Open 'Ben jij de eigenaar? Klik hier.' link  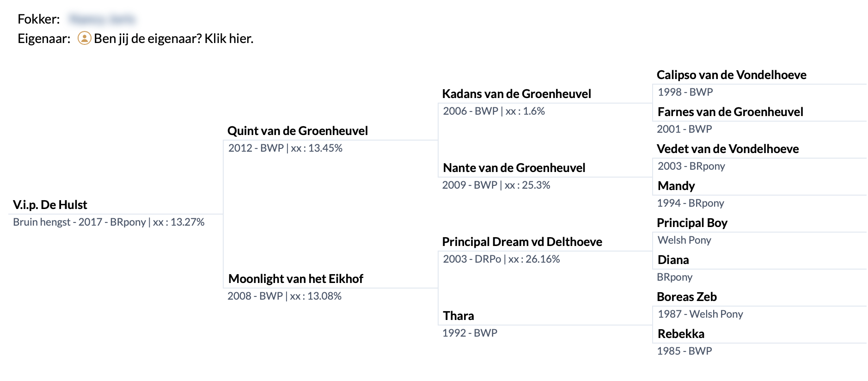click(173, 38)
